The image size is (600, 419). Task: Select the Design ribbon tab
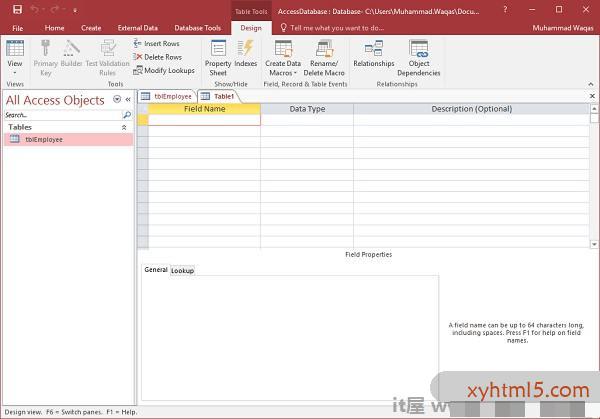coord(251,28)
